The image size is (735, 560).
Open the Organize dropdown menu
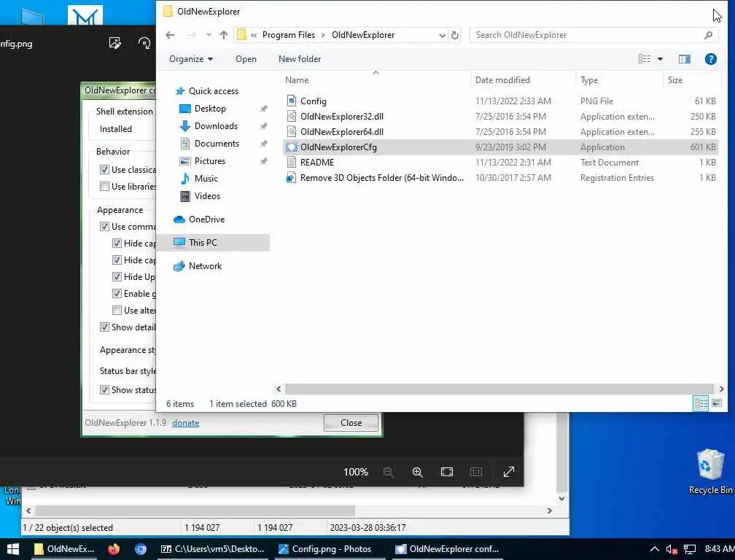point(191,59)
